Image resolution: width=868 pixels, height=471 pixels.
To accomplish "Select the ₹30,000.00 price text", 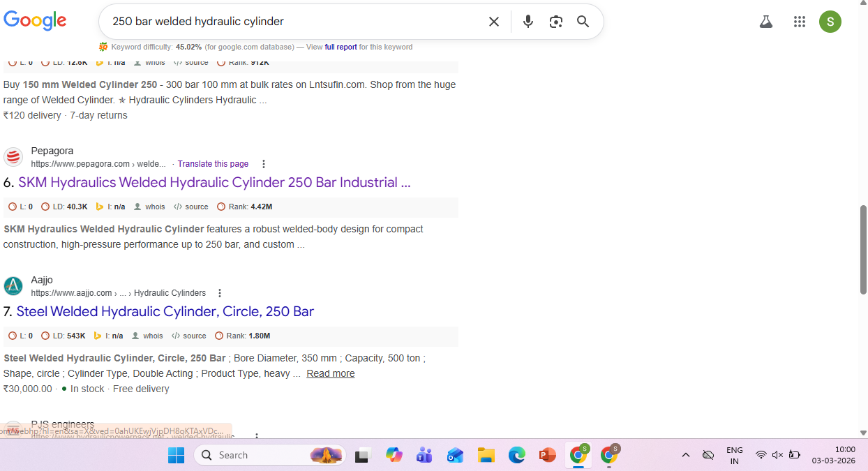I will (x=28, y=389).
